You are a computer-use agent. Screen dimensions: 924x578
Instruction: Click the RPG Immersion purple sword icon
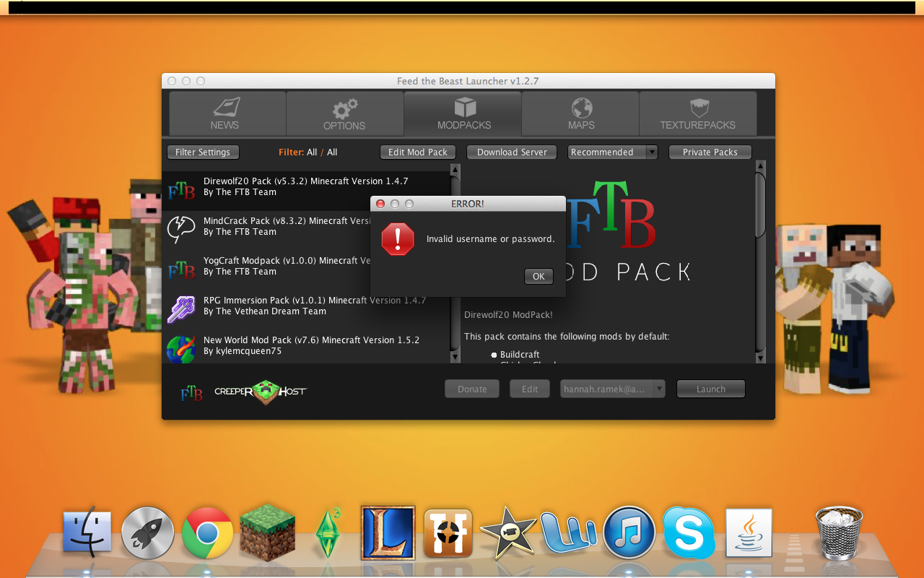[x=181, y=309]
